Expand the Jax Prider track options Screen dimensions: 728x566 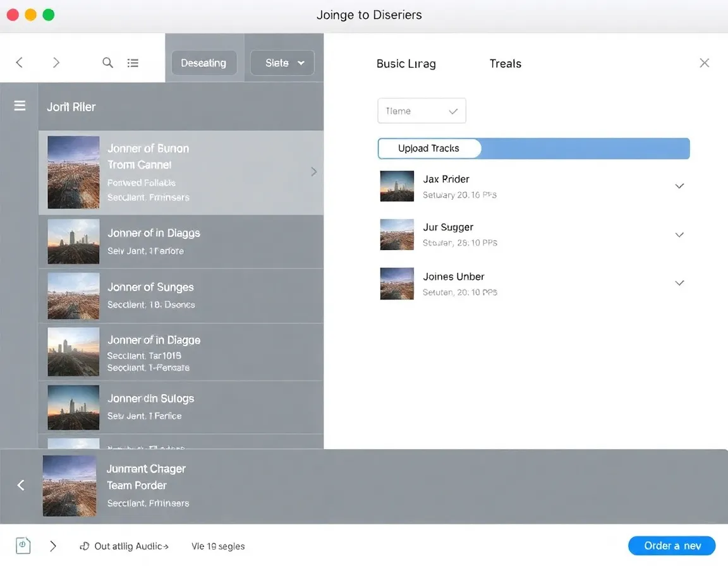[x=679, y=186]
